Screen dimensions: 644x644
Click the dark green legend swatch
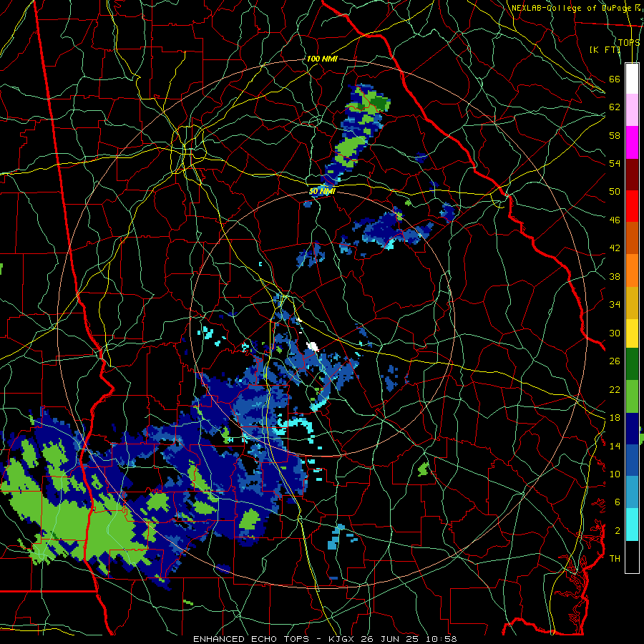point(632,364)
